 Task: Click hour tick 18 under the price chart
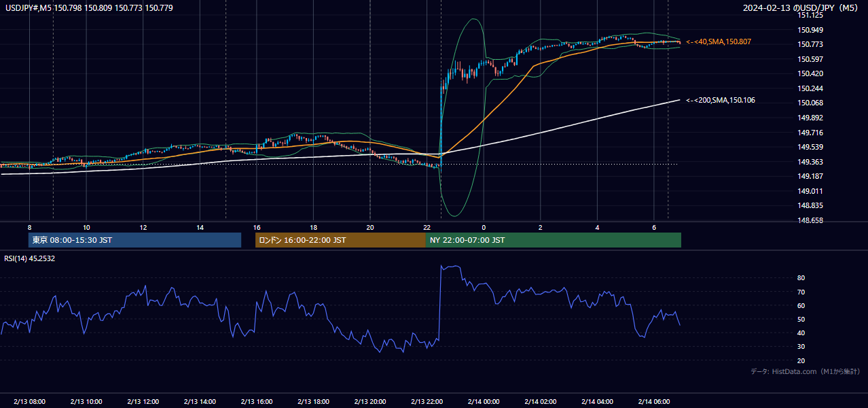coord(313,227)
